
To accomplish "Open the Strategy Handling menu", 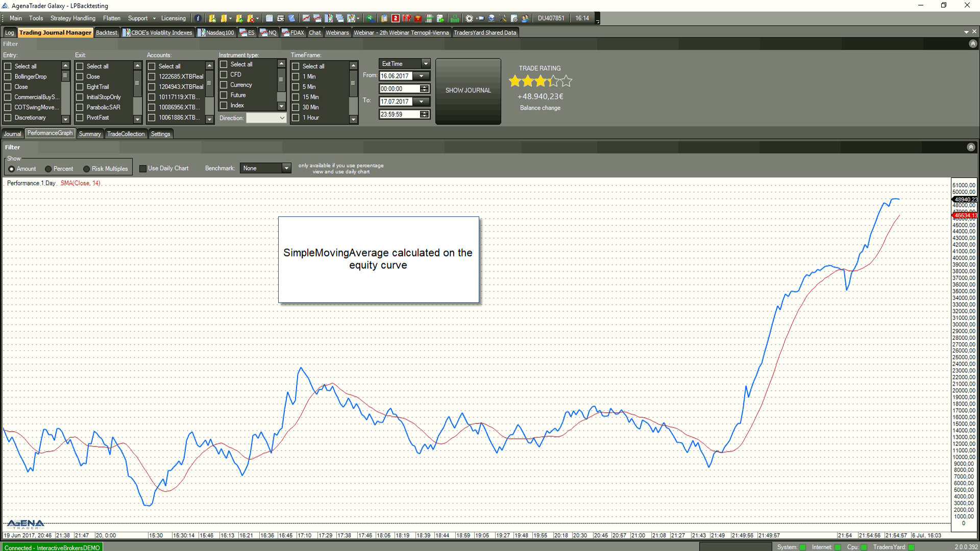I will coord(72,17).
